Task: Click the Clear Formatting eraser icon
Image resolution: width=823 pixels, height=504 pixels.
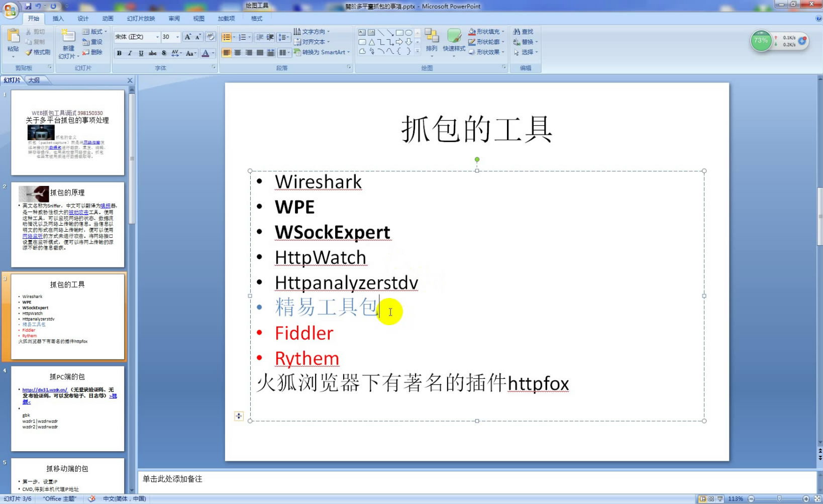Action: [211, 37]
